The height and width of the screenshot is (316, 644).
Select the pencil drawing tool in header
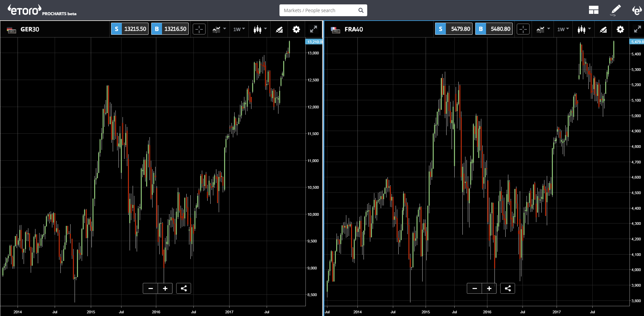point(616,10)
